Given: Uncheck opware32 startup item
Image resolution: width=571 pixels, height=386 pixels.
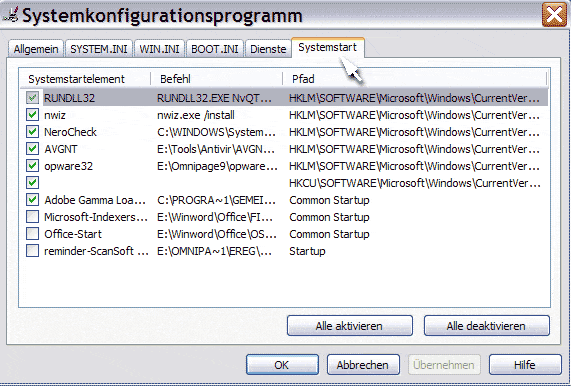Looking at the screenshot, I should [32, 166].
